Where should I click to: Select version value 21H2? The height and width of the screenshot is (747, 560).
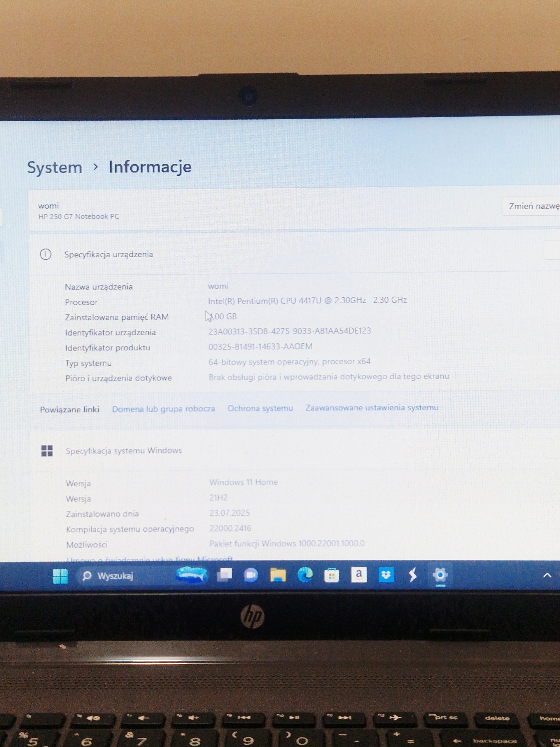click(x=218, y=498)
